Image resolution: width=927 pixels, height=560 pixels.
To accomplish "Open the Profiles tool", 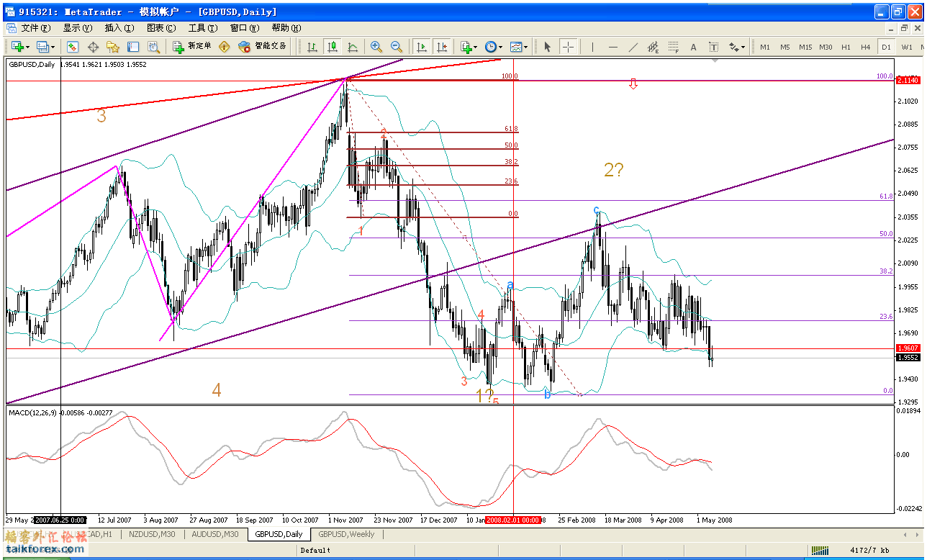I will click(x=43, y=47).
